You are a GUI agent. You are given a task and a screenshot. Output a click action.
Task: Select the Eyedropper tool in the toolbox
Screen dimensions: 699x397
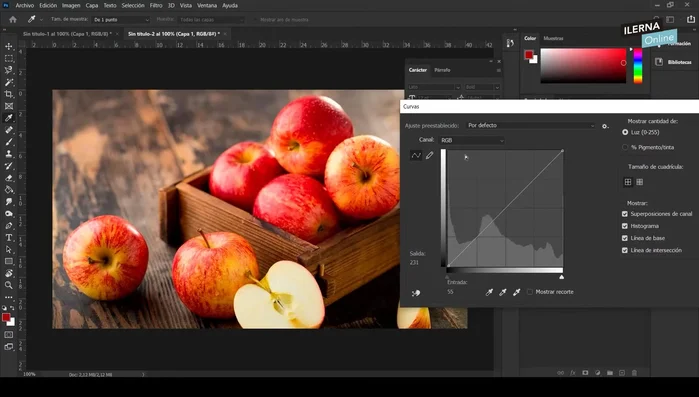[x=8, y=118]
